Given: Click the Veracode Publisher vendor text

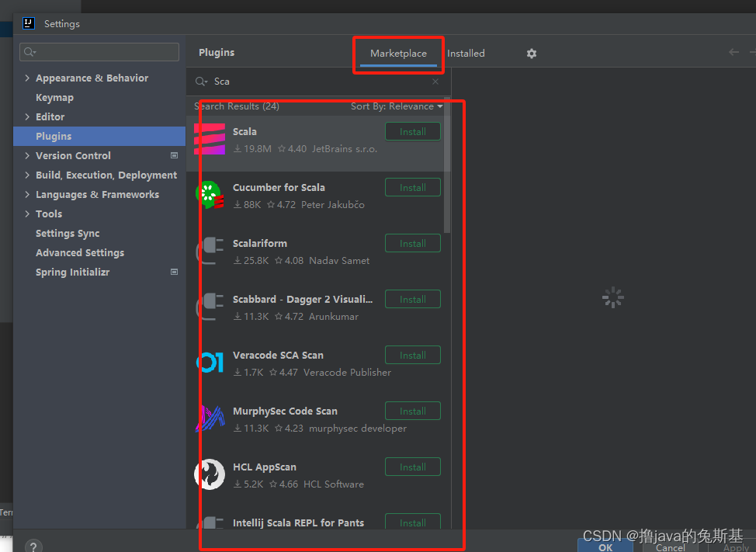Looking at the screenshot, I should [347, 373].
